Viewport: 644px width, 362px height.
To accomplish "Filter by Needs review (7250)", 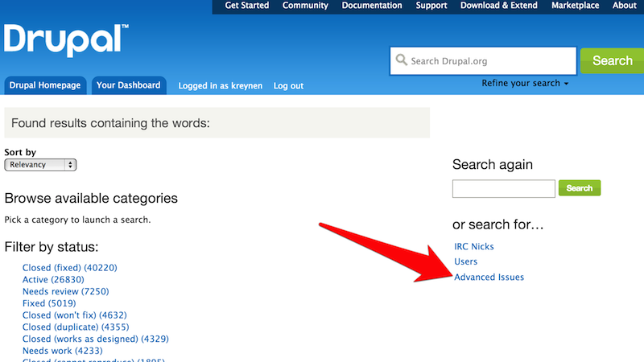I will coord(66,291).
